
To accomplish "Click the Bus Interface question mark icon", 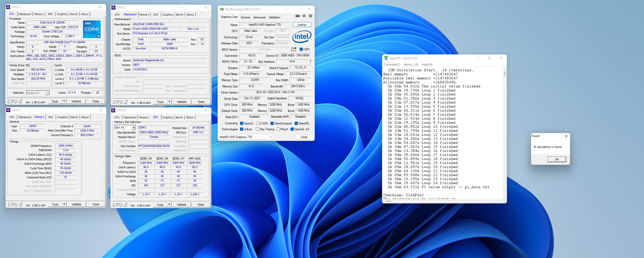I will pos(310,61).
